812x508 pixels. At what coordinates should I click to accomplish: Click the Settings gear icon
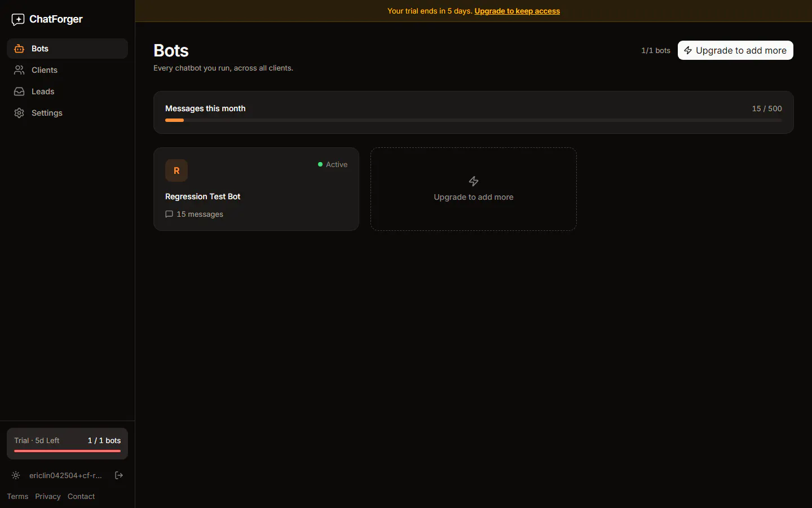pos(19,113)
